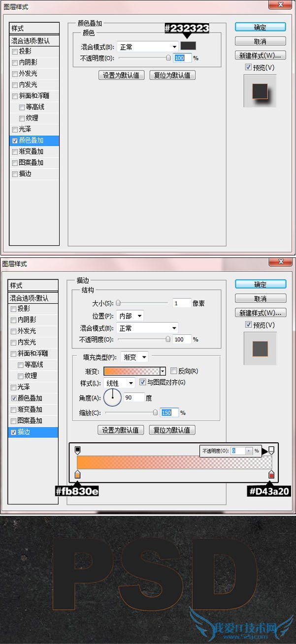Click 设置为默认值 in the Stroke dialog

click(x=121, y=430)
